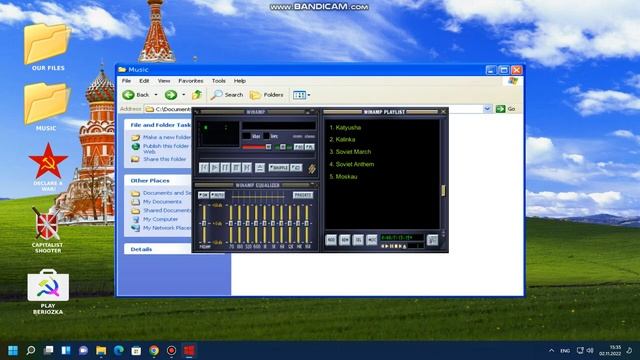The image size is (640, 360).
Task: Click equalizer preamp slider
Action: click(204, 223)
